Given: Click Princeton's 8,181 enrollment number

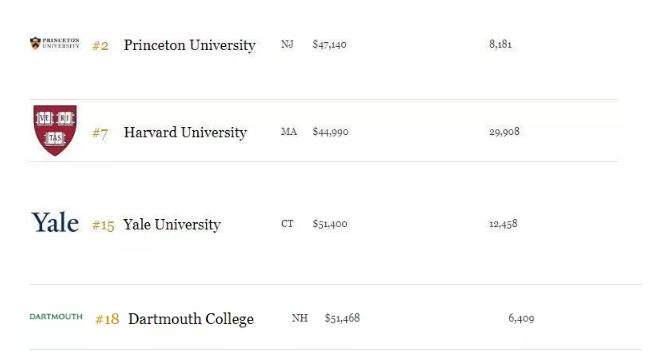Looking at the screenshot, I should click(x=500, y=44).
